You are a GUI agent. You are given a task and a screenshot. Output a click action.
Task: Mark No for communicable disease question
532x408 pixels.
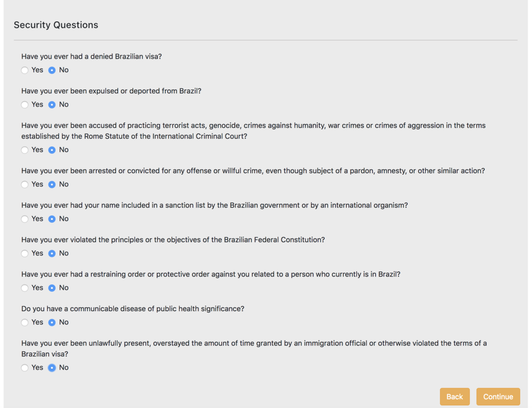(x=52, y=323)
